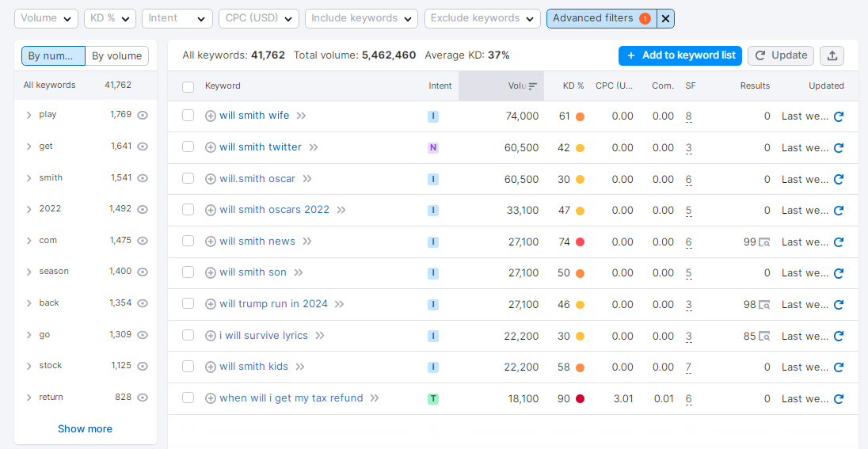Open i will survive lyrics keyword link

coord(264,336)
